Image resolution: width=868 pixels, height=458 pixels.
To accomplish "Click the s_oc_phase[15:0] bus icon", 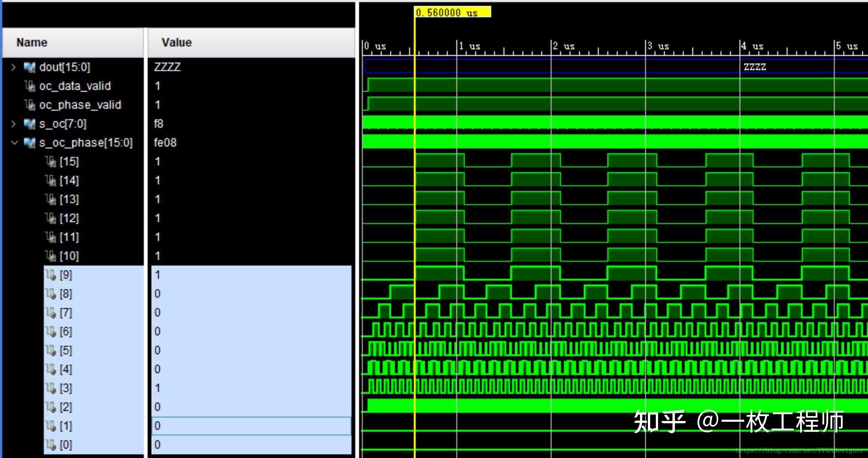I will point(29,143).
